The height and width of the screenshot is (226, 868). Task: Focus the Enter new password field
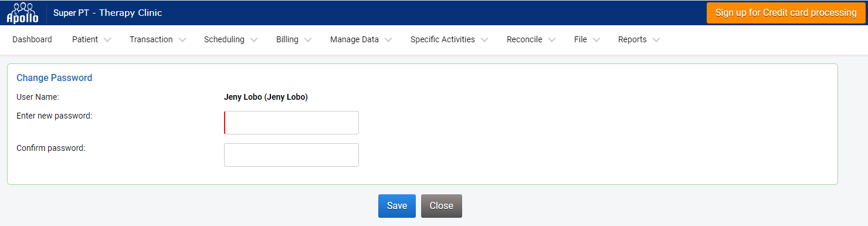pyautogui.click(x=291, y=123)
